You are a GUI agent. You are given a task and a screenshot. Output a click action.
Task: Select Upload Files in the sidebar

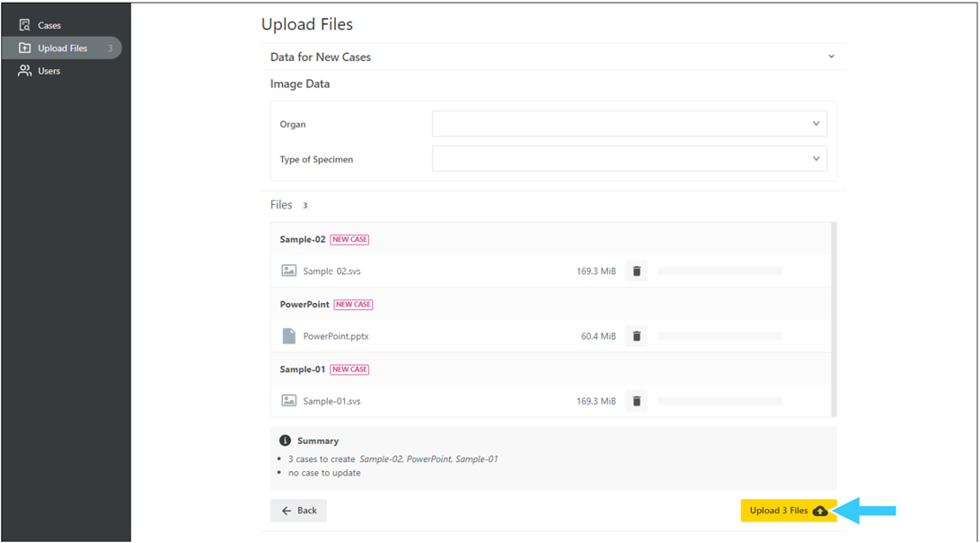(62, 49)
